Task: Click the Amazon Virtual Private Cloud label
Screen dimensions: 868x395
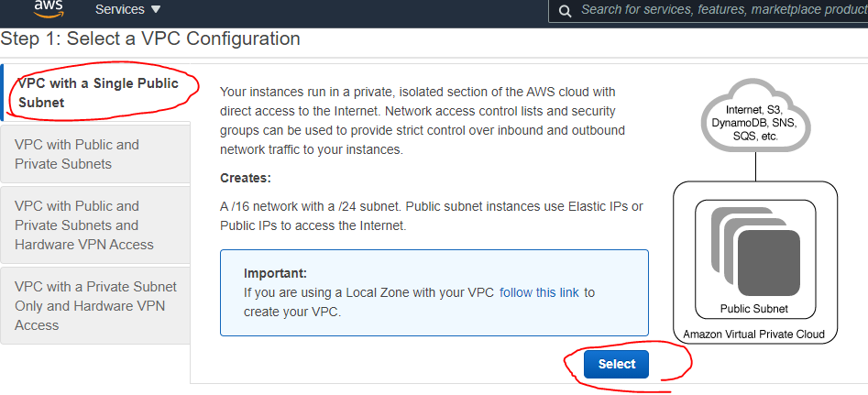Action: tap(753, 334)
